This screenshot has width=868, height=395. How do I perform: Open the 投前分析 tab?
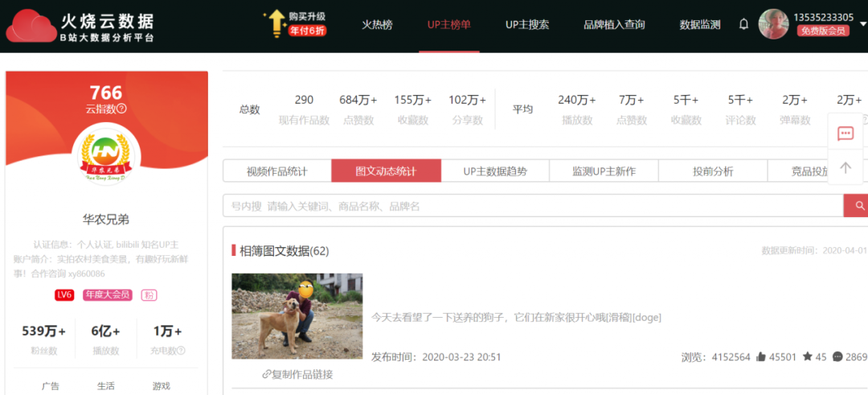click(x=713, y=171)
